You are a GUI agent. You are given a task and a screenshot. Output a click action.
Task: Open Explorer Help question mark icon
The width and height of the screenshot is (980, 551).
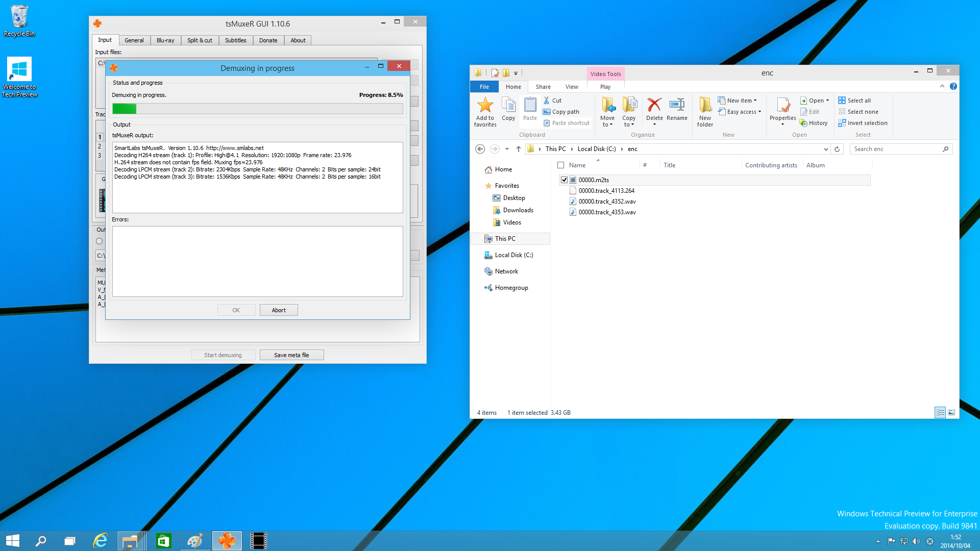[x=953, y=86]
